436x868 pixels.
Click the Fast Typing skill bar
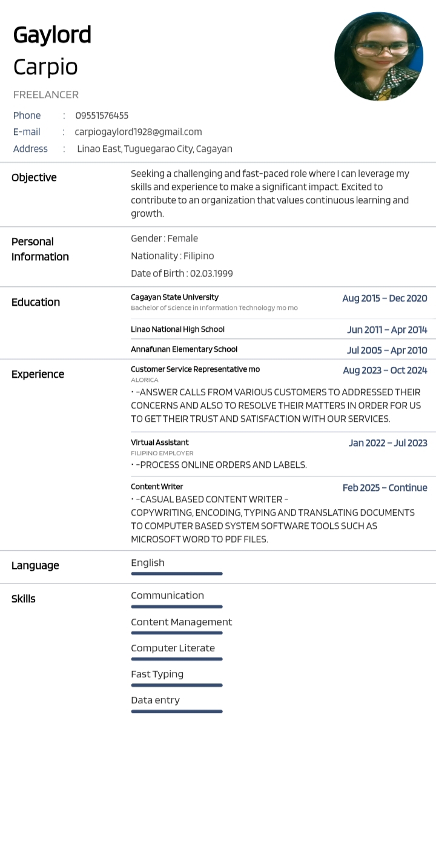[177, 685]
